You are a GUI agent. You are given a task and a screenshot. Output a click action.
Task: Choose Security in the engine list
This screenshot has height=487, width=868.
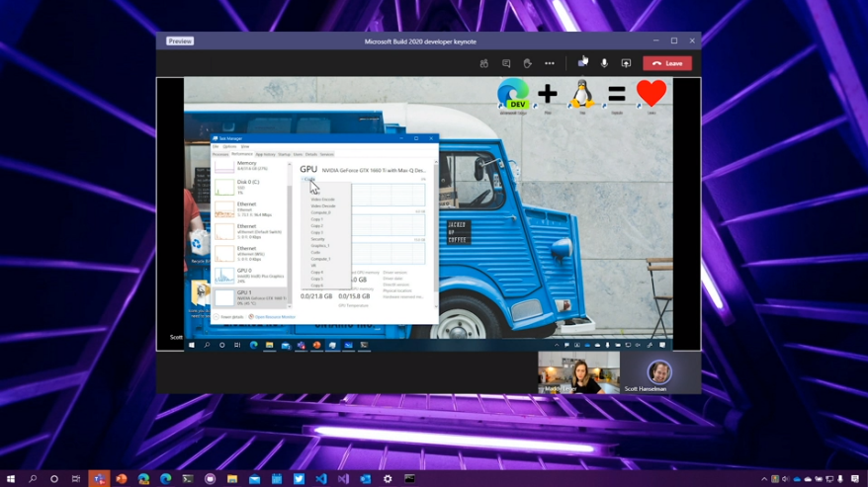click(317, 239)
